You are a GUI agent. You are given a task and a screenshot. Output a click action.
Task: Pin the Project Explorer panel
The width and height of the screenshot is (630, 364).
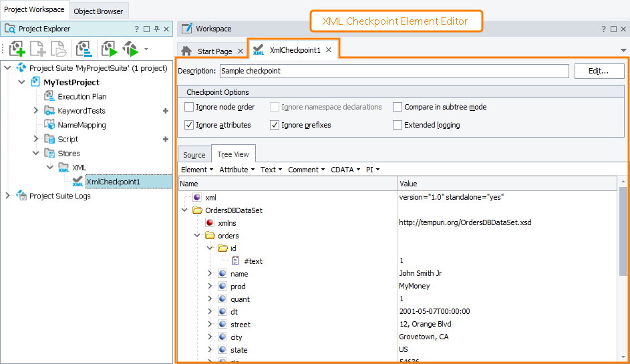point(156,29)
